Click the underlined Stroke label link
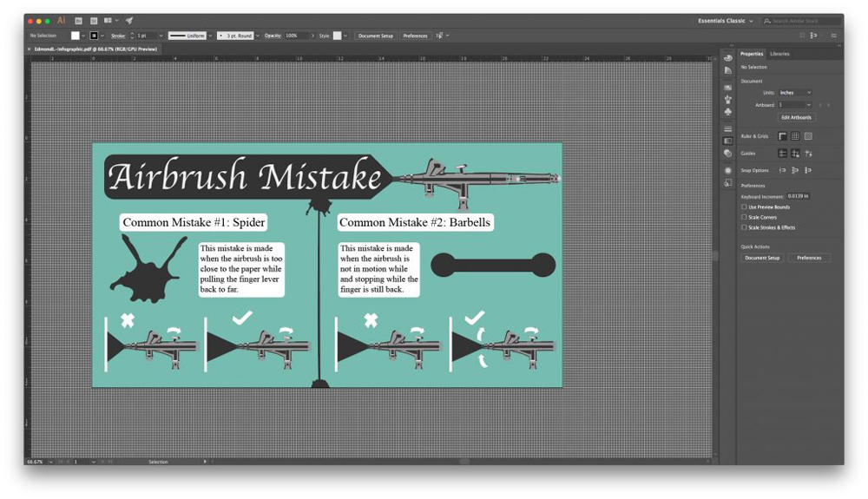This screenshot has height=499, width=868. tap(118, 36)
